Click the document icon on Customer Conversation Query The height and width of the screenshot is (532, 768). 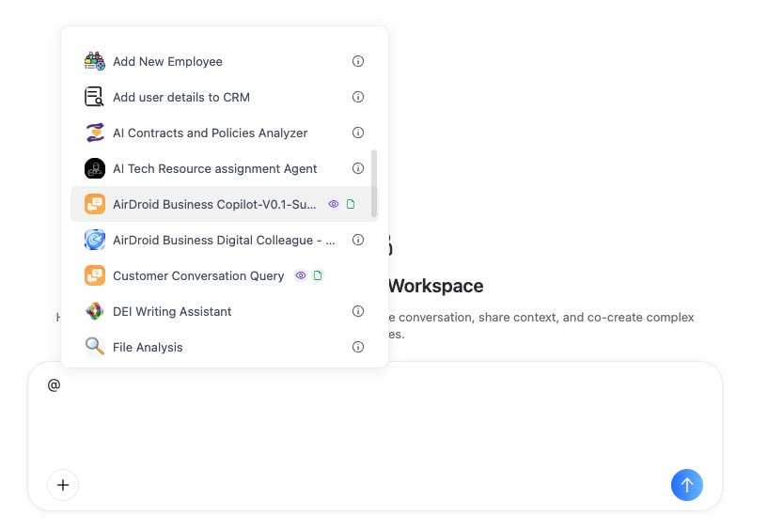coord(318,275)
